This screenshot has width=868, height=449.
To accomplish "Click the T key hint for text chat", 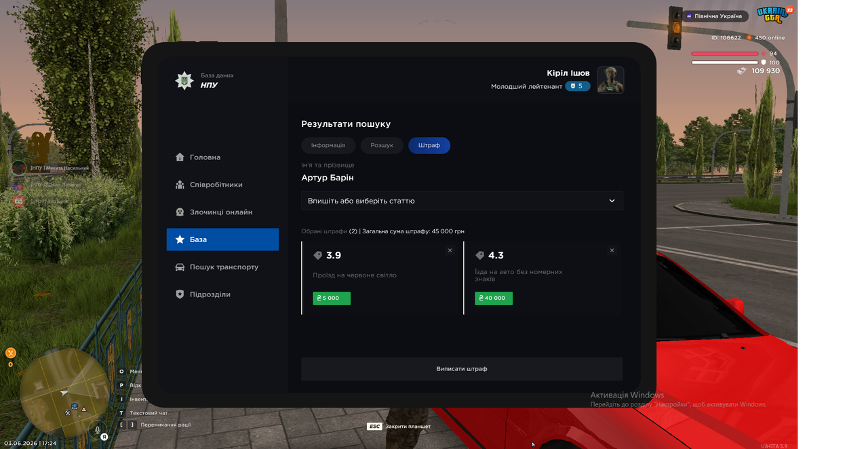I will [122, 413].
